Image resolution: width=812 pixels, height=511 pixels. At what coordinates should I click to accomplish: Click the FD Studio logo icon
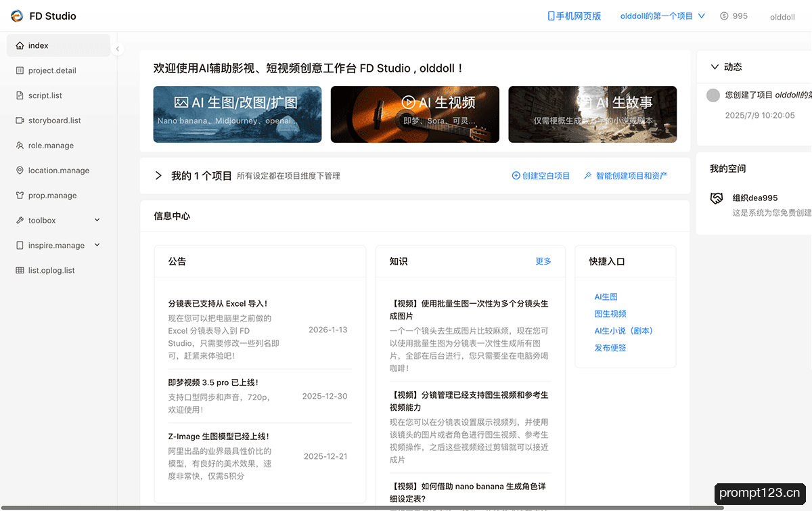coord(17,16)
